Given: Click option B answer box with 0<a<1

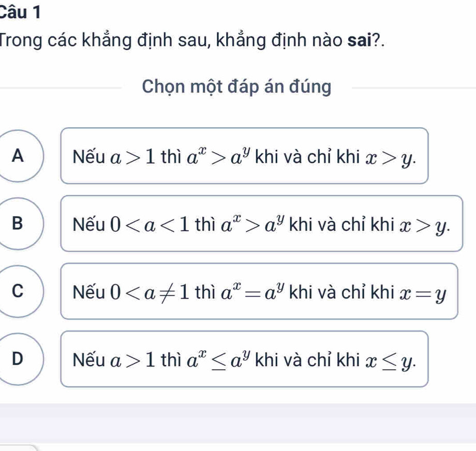Looking at the screenshot, I should 261,223.
